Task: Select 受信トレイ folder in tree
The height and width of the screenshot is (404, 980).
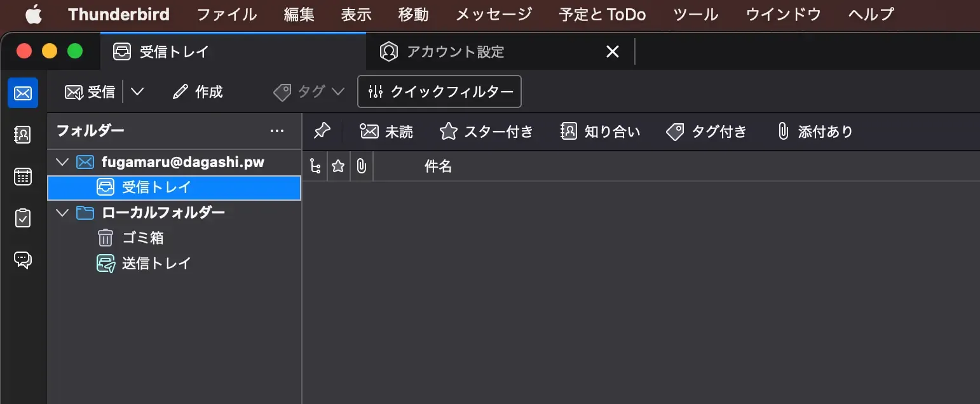Action: point(174,187)
